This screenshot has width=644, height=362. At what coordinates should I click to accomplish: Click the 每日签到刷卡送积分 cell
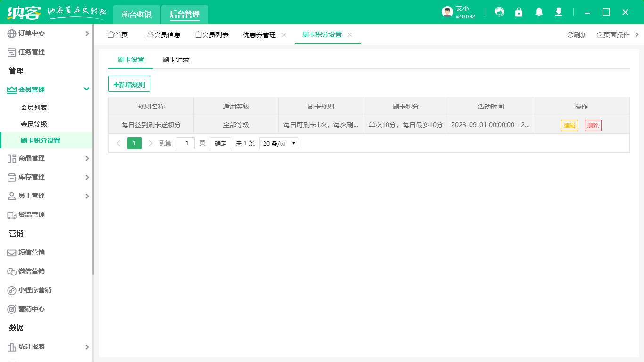[151, 125]
